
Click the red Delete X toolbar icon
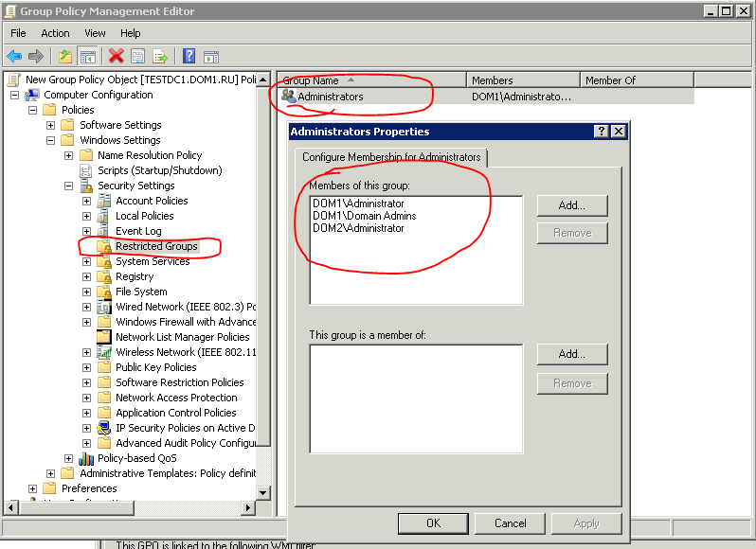coord(117,57)
